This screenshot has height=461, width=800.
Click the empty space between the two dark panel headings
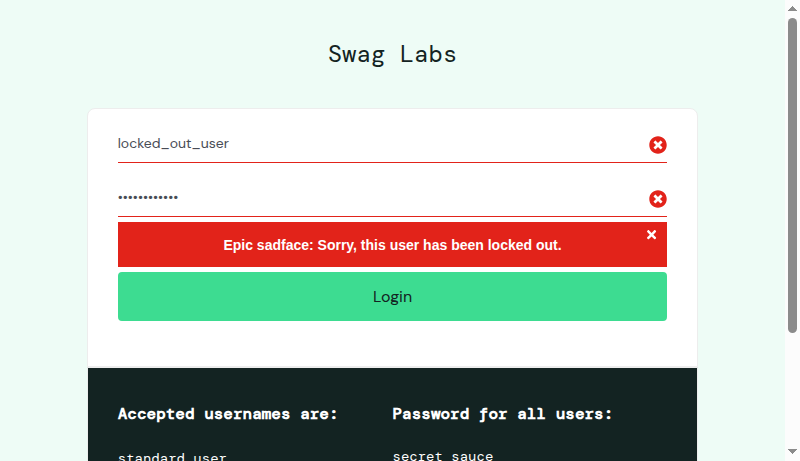tap(365, 414)
